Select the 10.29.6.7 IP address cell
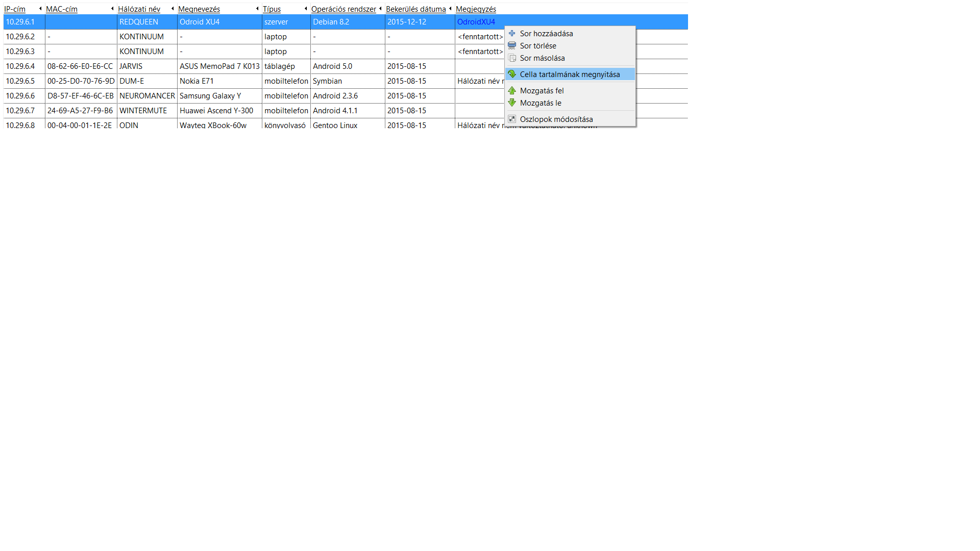Viewport: 980px width, 551px height. pyautogui.click(x=20, y=111)
